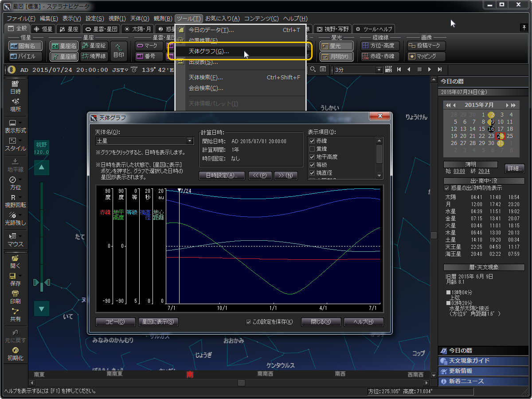Click the ヘルプ button in graph dialog
Viewport: 532px width, 399px height.
click(x=363, y=322)
